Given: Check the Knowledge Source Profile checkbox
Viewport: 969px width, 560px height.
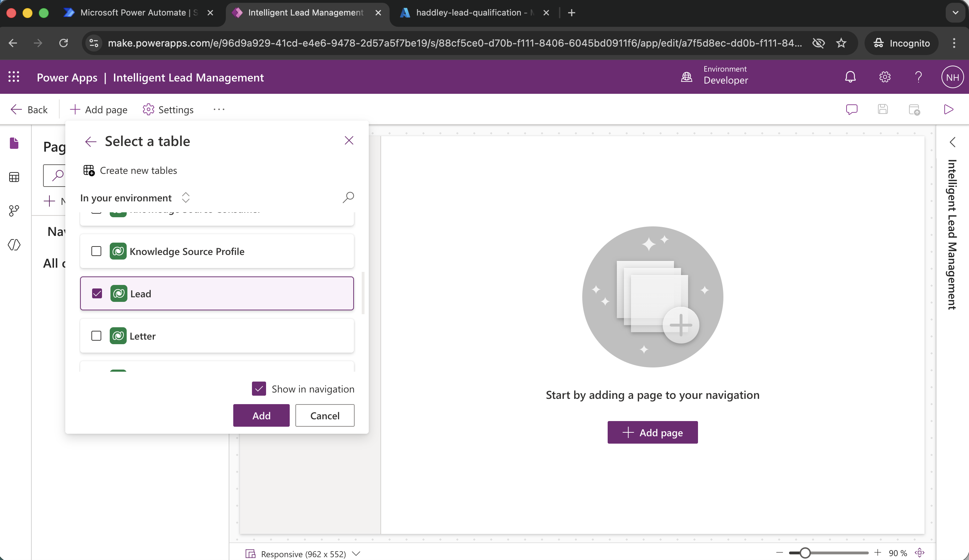Looking at the screenshot, I should click(96, 251).
